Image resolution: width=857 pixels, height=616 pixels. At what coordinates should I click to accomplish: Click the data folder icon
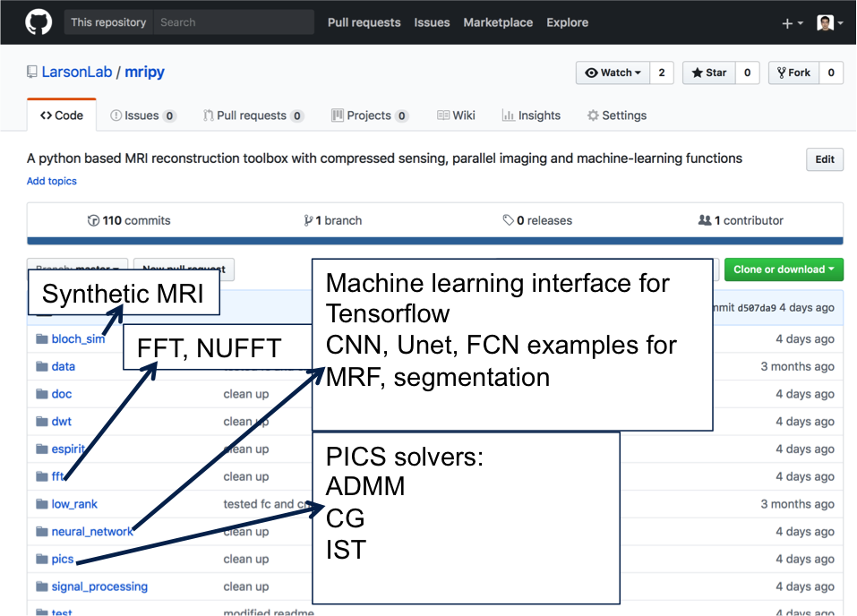click(x=41, y=366)
